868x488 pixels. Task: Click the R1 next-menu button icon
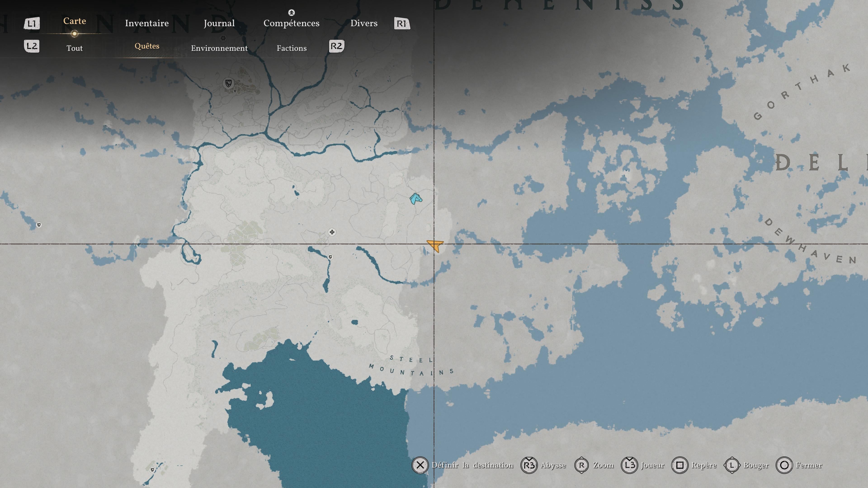tap(402, 23)
